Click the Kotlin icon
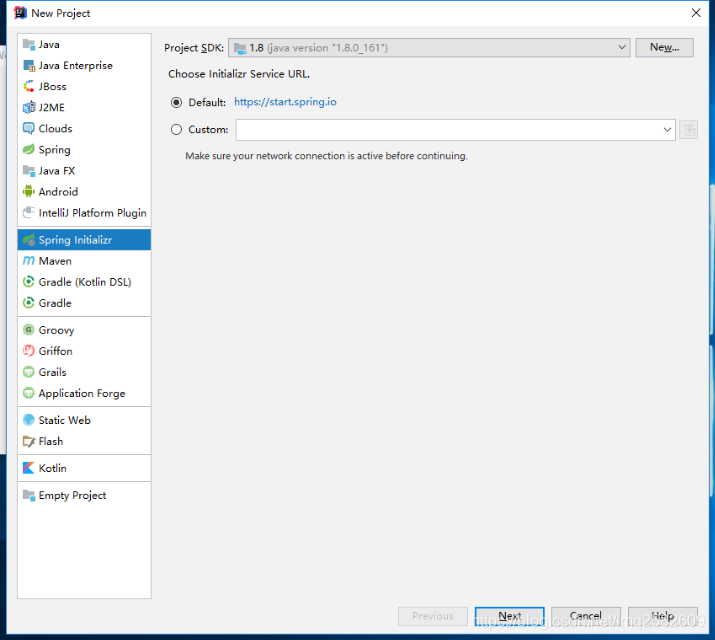715x640 pixels. coord(29,468)
